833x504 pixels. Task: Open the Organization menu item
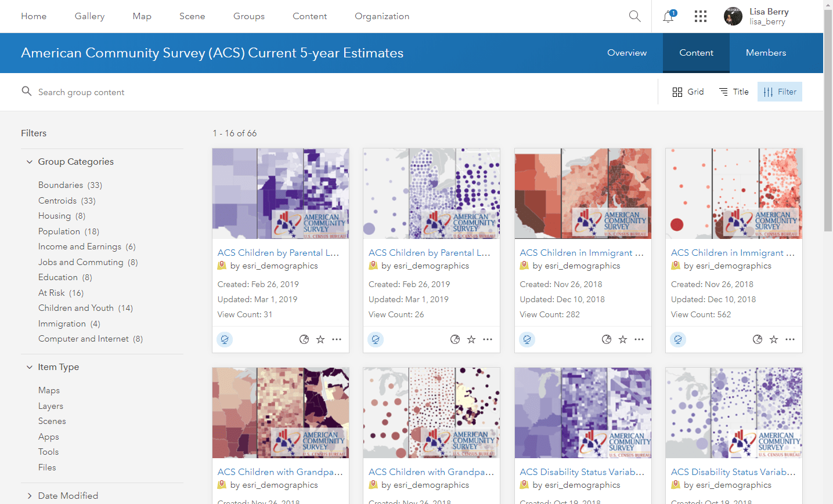coord(382,16)
